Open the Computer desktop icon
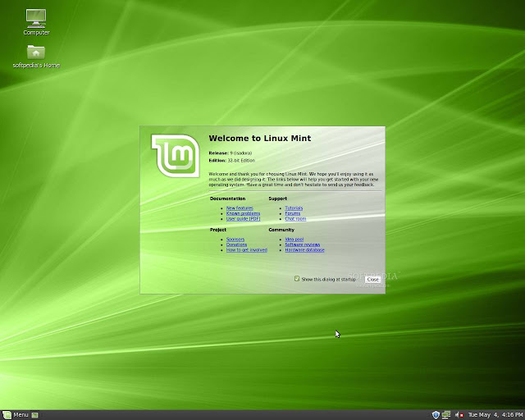Viewport: 525px width, 420px height. pyautogui.click(x=36, y=22)
